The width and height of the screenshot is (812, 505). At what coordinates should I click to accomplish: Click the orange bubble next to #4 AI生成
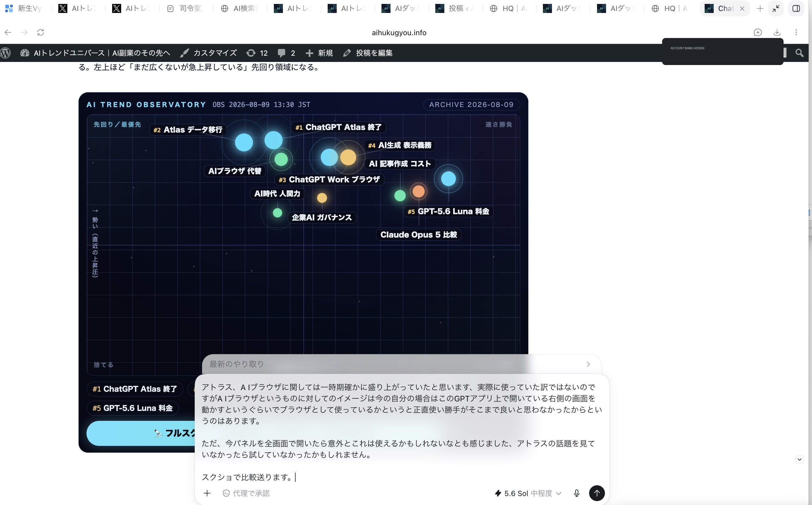point(348,157)
